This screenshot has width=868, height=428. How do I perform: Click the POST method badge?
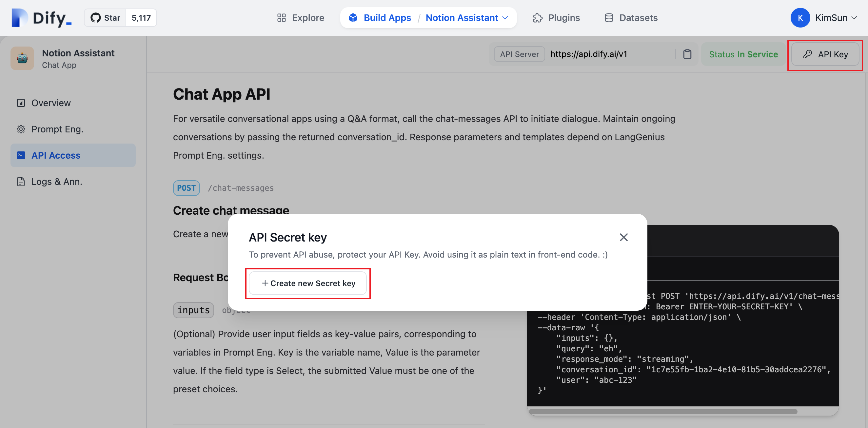(x=186, y=188)
